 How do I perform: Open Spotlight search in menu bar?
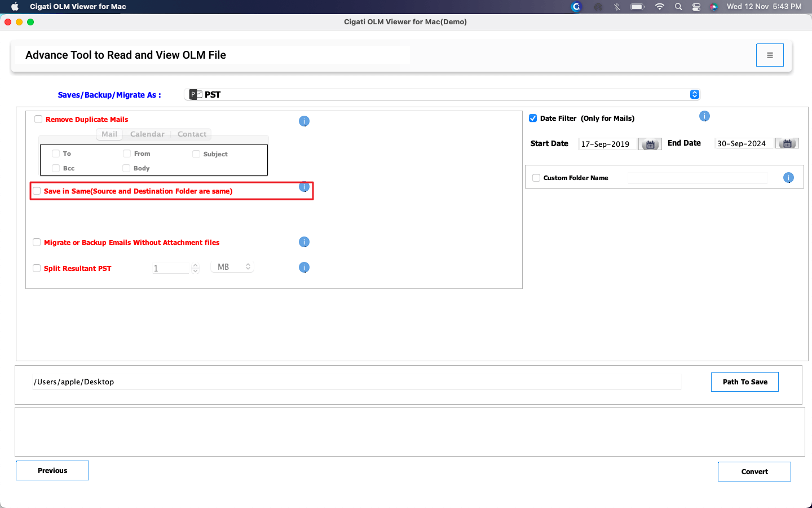point(678,7)
